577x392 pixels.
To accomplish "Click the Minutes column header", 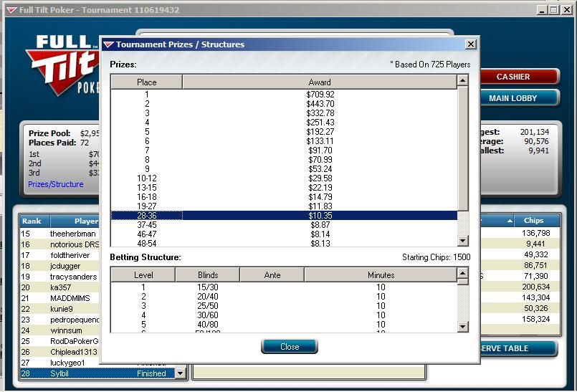I will click(381, 275).
